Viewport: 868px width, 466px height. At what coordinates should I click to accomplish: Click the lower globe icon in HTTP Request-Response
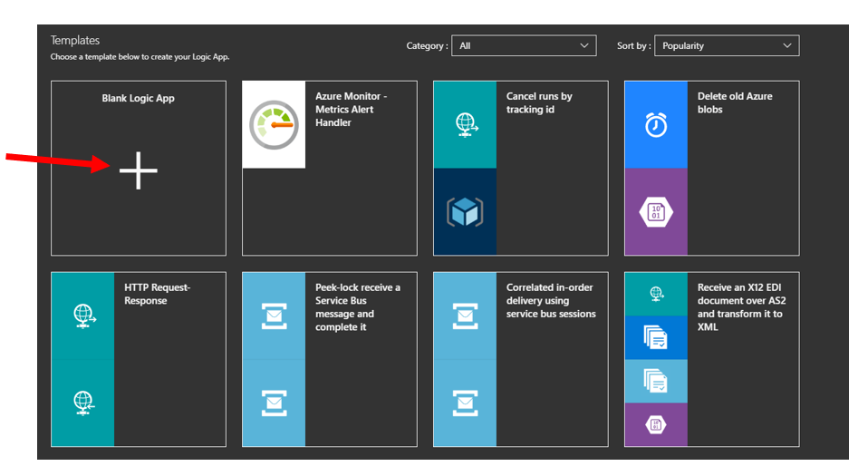click(83, 403)
